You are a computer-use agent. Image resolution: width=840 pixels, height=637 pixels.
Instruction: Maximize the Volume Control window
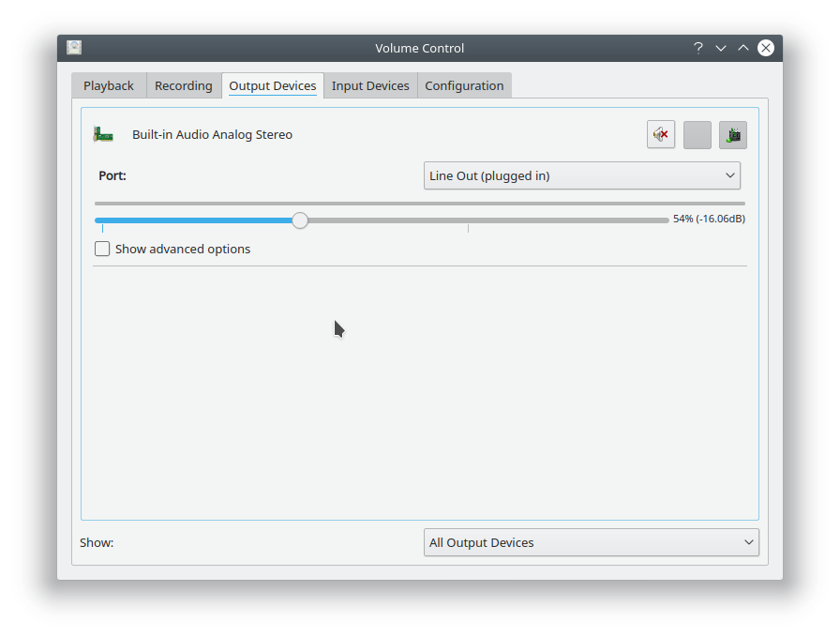743,48
